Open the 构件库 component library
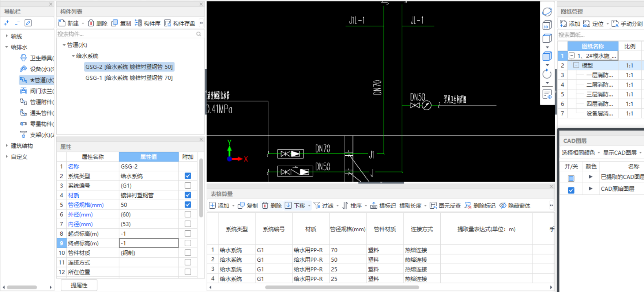The height and width of the screenshot is (292, 644). click(148, 23)
